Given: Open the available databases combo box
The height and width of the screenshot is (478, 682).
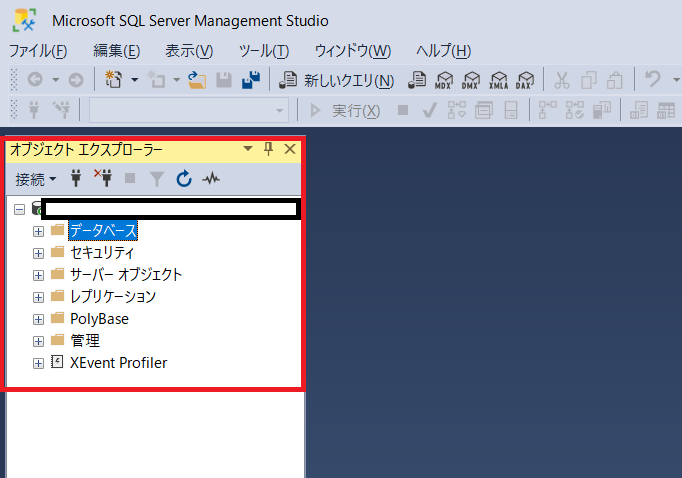Looking at the screenshot, I should pyautogui.click(x=189, y=110).
